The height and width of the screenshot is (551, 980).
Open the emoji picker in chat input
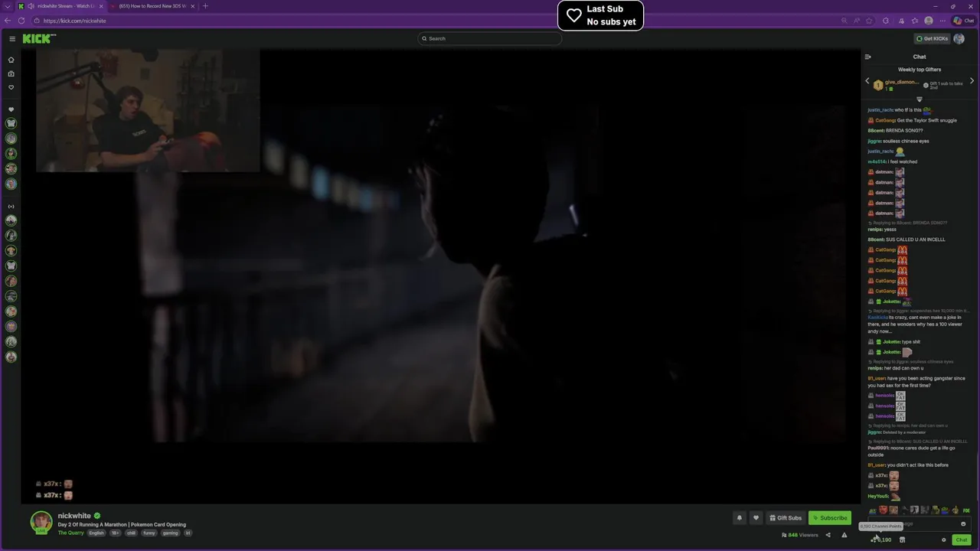(x=963, y=524)
